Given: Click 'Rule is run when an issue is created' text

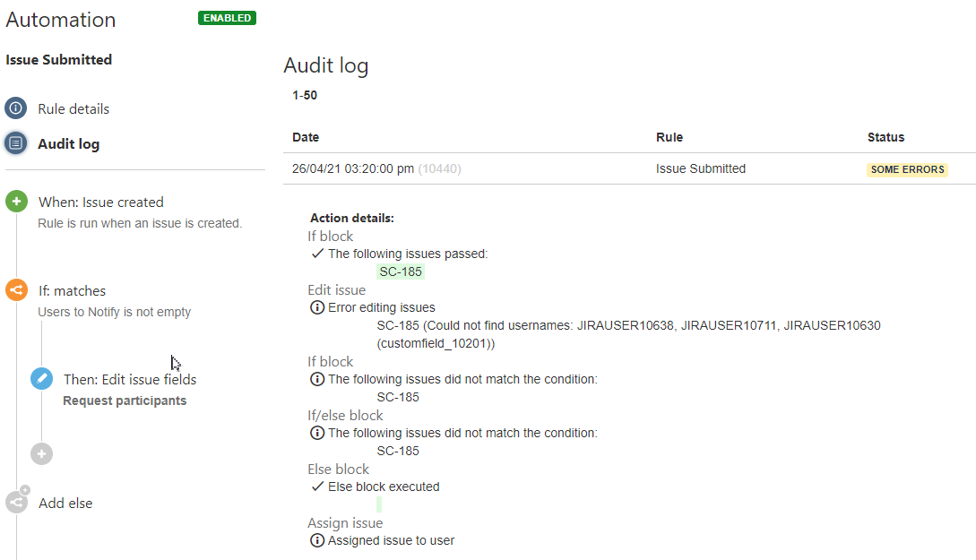Looking at the screenshot, I should pos(140,223).
